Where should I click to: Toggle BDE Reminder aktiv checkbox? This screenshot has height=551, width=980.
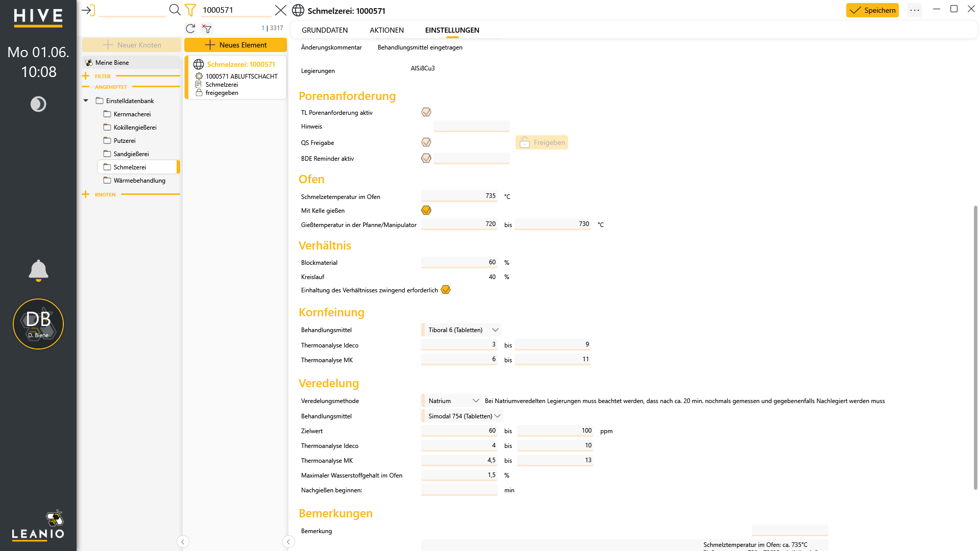pos(426,158)
